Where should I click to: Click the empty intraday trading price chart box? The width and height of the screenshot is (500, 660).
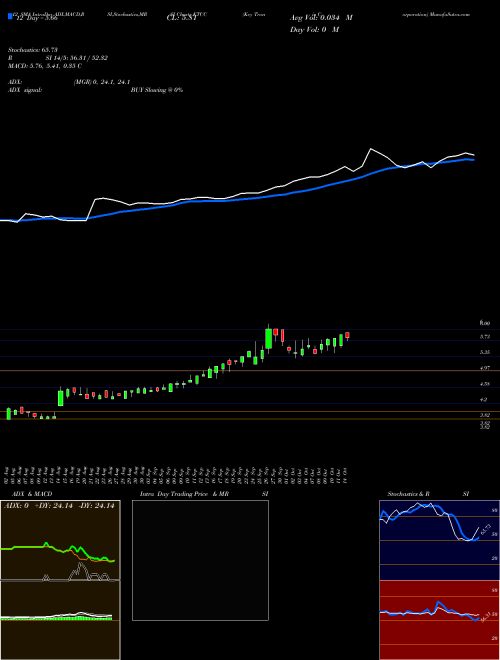[x=200, y=560]
